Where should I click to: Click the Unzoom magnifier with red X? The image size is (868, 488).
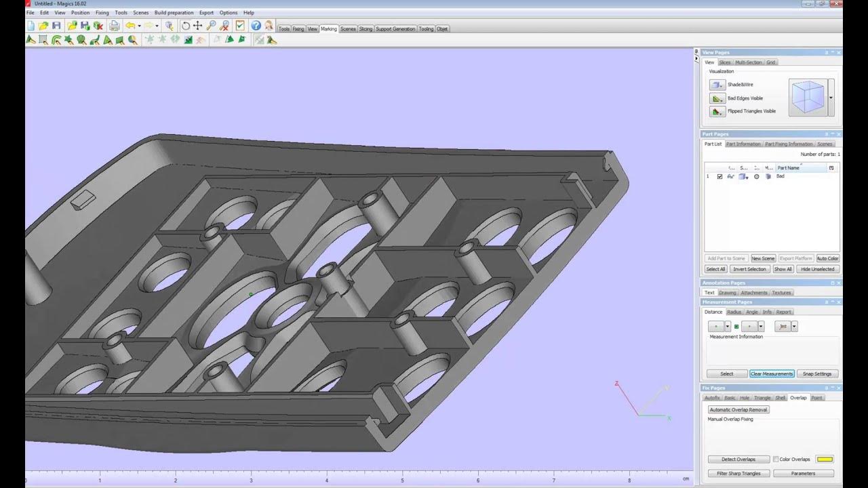224,26
